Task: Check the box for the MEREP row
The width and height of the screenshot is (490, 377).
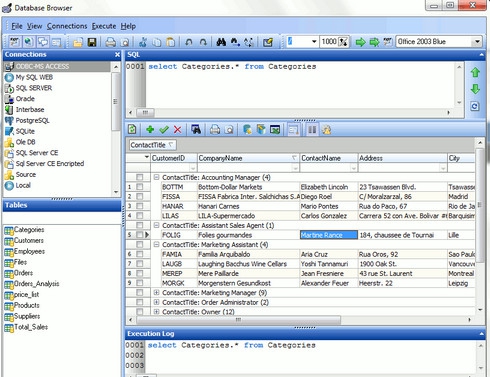Action: [140, 274]
